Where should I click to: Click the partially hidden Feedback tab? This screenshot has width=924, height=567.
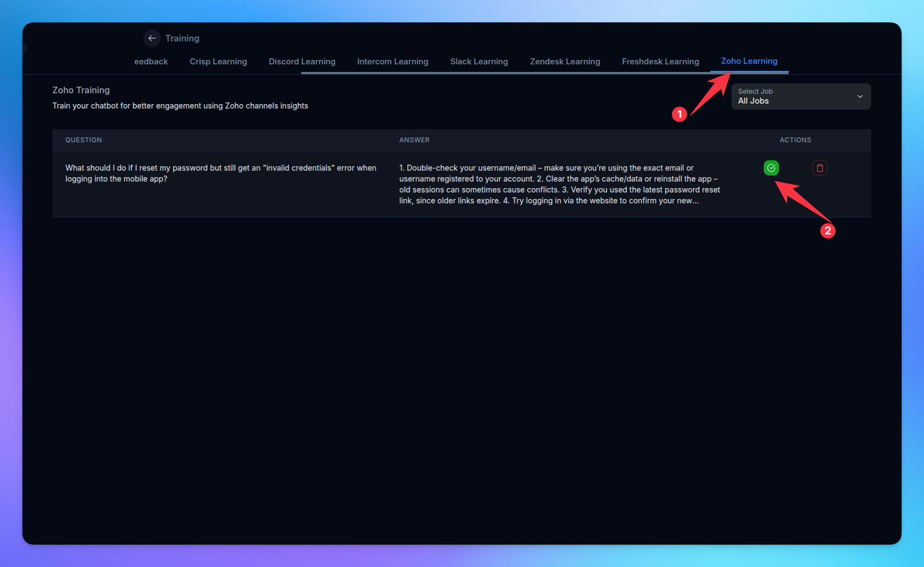click(x=151, y=62)
